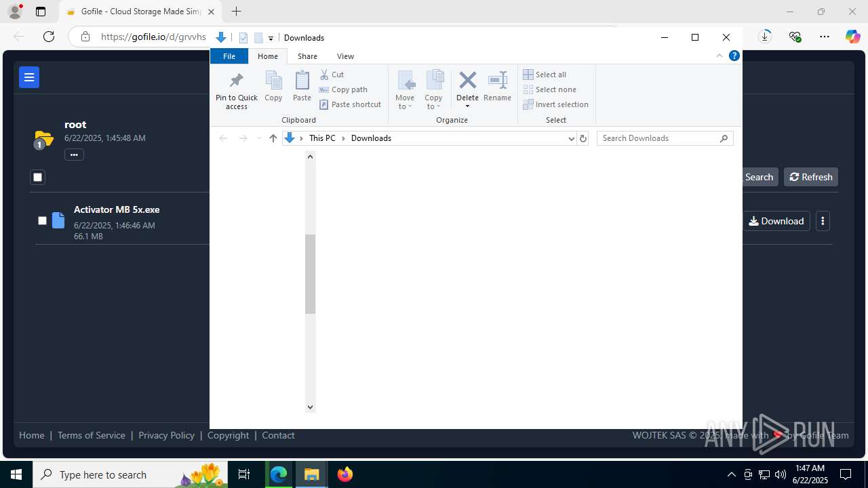This screenshot has height=488, width=868.
Task: Click the taskbar search box
Action: [130, 474]
